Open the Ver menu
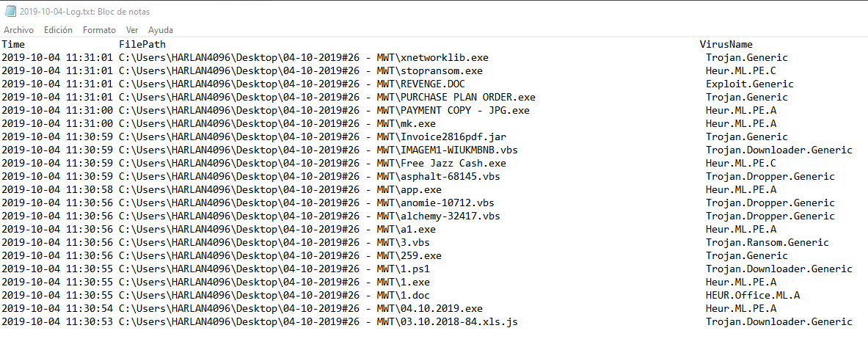868x339 pixels. click(132, 30)
